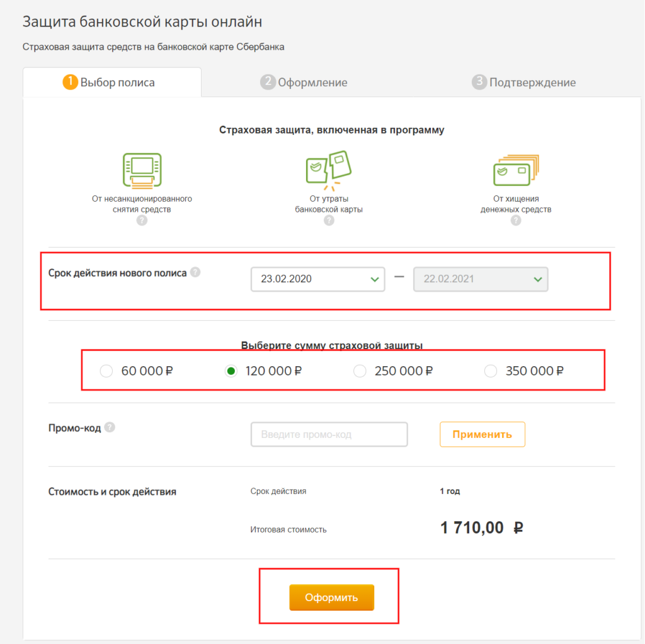Open help for bank card loss coverage
645x644 pixels.
point(328,220)
